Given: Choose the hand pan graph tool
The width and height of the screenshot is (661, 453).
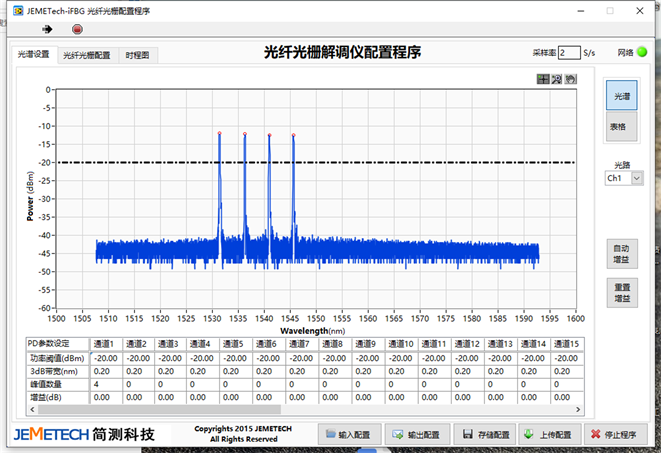Looking at the screenshot, I should [571, 79].
